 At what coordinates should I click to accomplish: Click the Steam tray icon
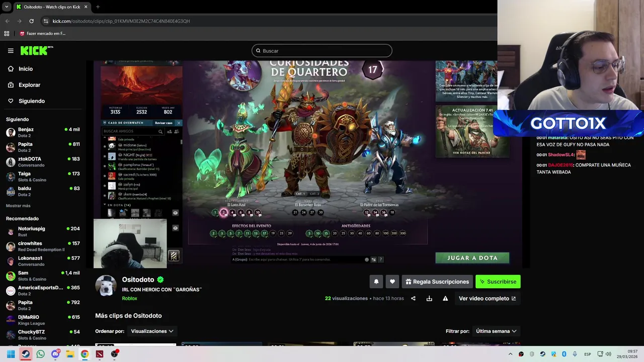click(x=542, y=354)
